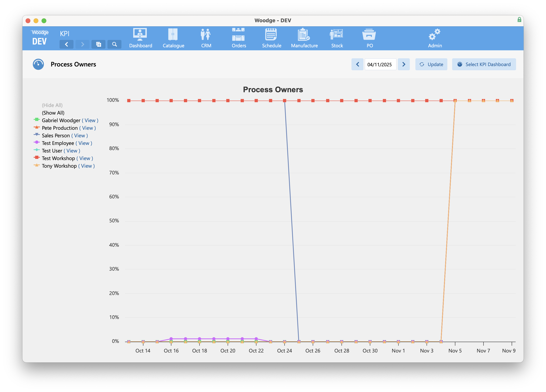Go to previous date with left chevron
The height and width of the screenshot is (392, 546).
(x=357, y=64)
